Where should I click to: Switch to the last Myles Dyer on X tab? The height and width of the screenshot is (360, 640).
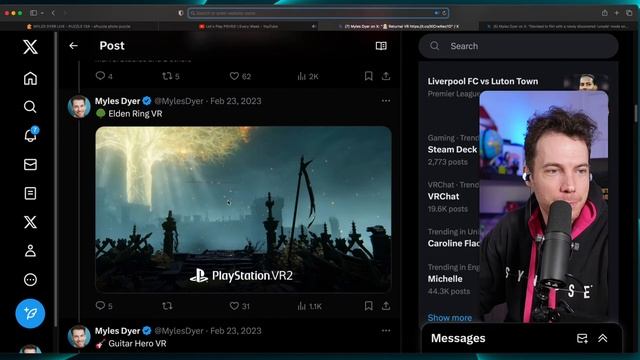(x=558, y=26)
